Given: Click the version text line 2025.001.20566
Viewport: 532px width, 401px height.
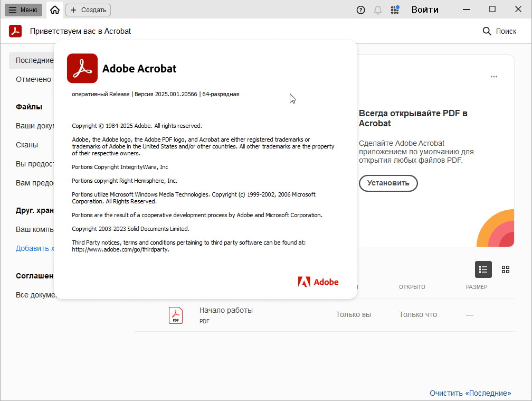Looking at the screenshot, I should (x=155, y=94).
